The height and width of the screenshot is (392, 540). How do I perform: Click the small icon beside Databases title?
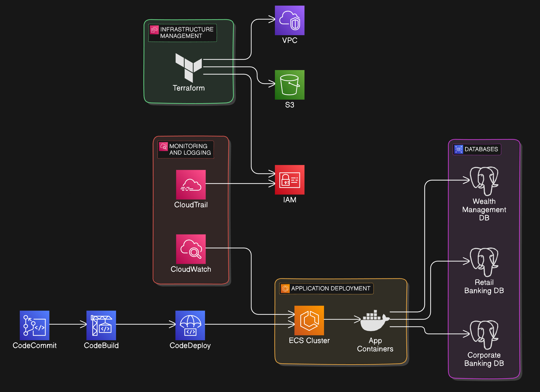(x=459, y=149)
